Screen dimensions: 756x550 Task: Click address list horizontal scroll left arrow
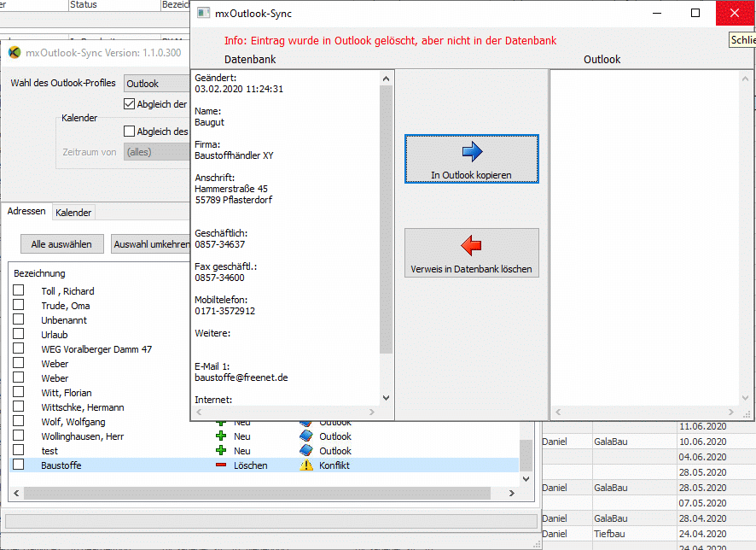pyautogui.click(x=16, y=493)
